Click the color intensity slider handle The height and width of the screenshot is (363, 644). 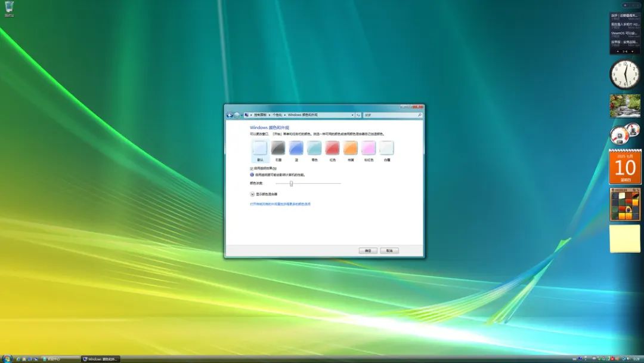coord(291,183)
